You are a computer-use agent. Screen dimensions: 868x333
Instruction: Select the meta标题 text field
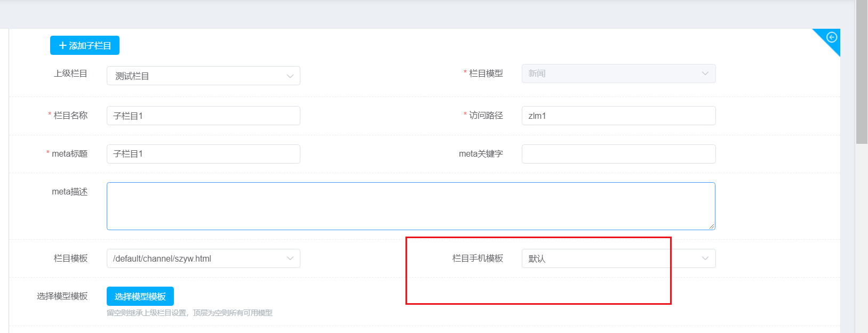[203, 154]
